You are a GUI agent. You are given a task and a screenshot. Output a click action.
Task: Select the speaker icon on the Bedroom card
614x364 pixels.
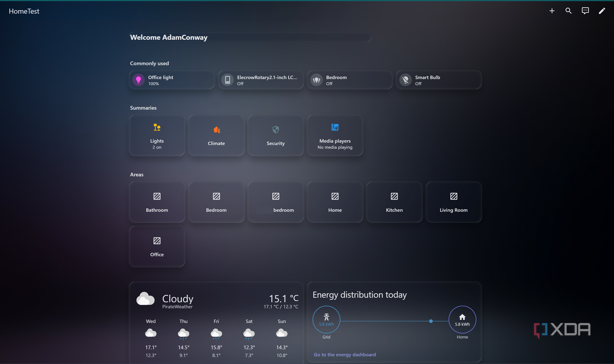[316, 80]
